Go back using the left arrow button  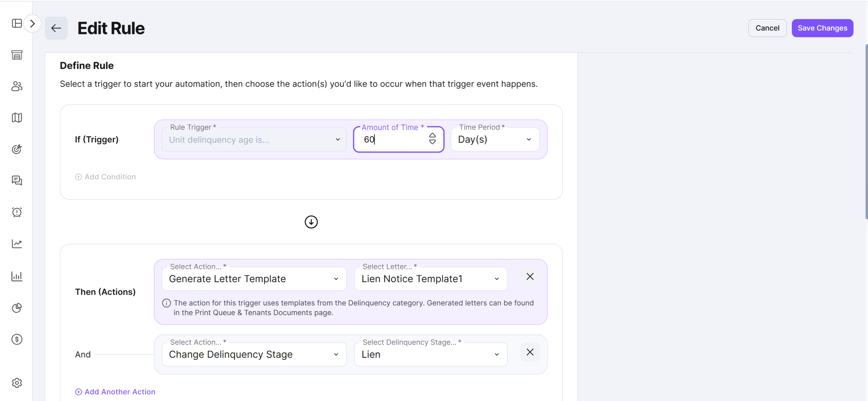(56, 28)
